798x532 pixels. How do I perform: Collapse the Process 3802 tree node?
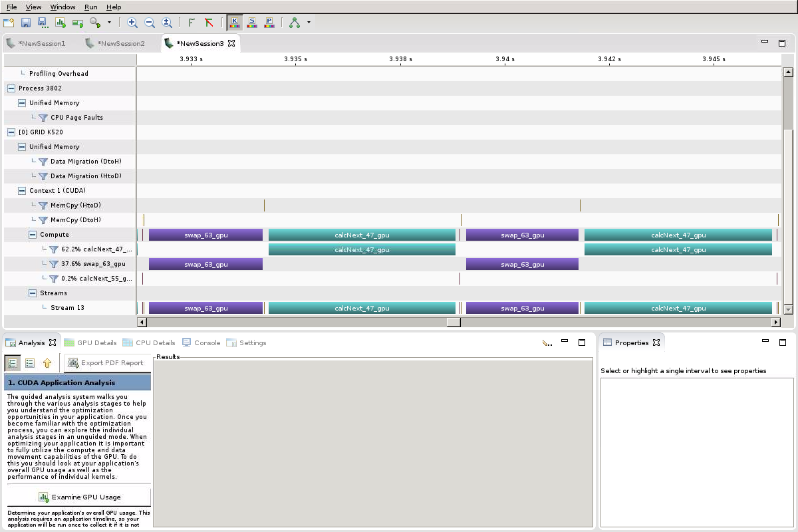point(11,88)
